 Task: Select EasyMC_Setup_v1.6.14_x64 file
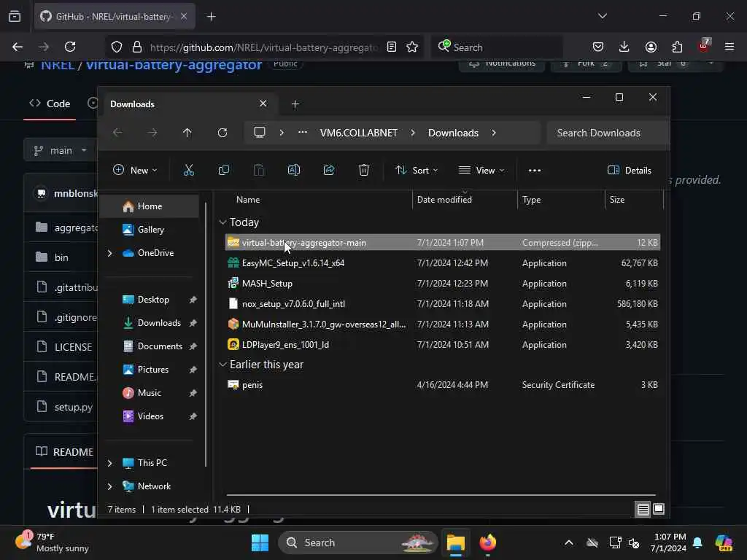click(x=443, y=262)
